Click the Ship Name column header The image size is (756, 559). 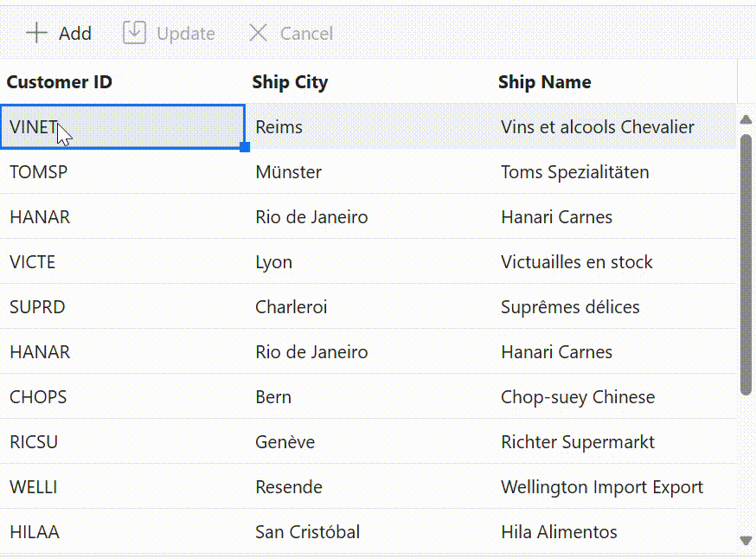point(544,82)
